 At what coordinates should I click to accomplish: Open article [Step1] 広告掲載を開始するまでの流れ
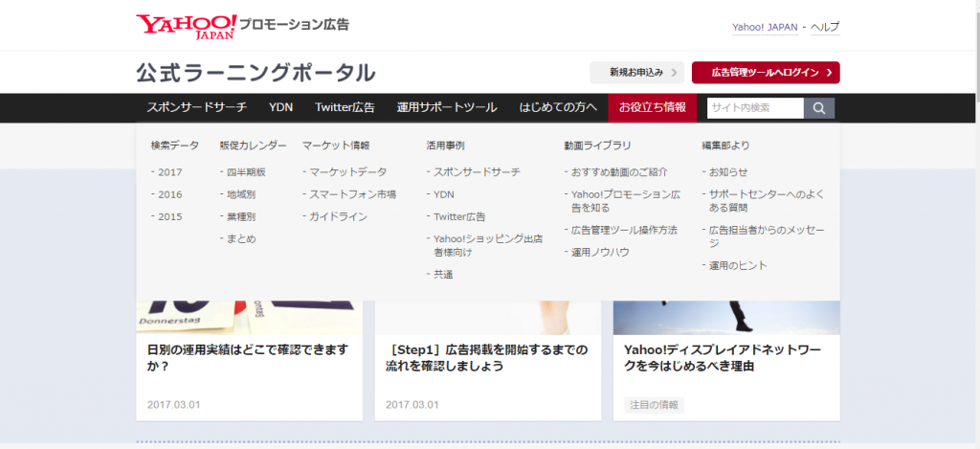pos(487,357)
